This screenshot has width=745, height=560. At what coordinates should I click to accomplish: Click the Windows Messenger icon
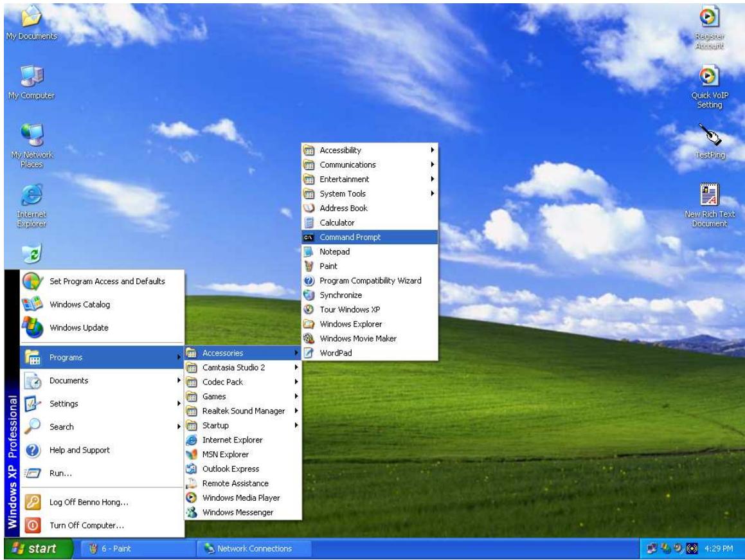(x=192, y=512)
